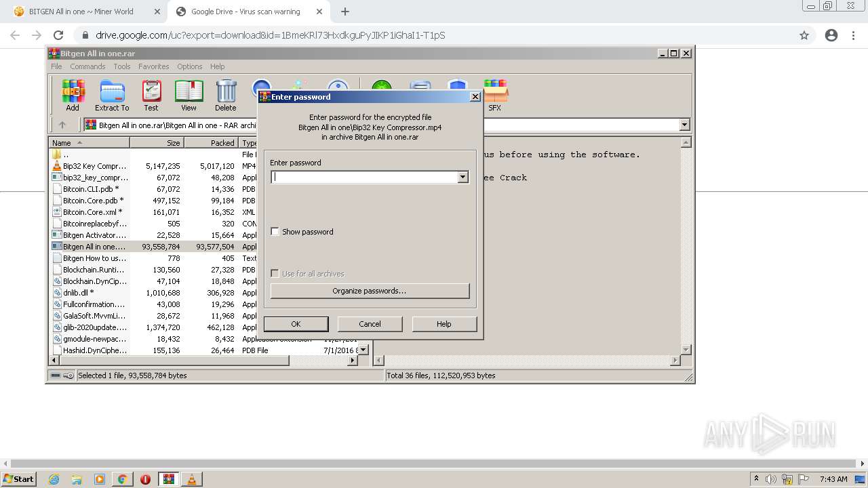Open the VLC cone icon in taskbar

tap(192, 479)
